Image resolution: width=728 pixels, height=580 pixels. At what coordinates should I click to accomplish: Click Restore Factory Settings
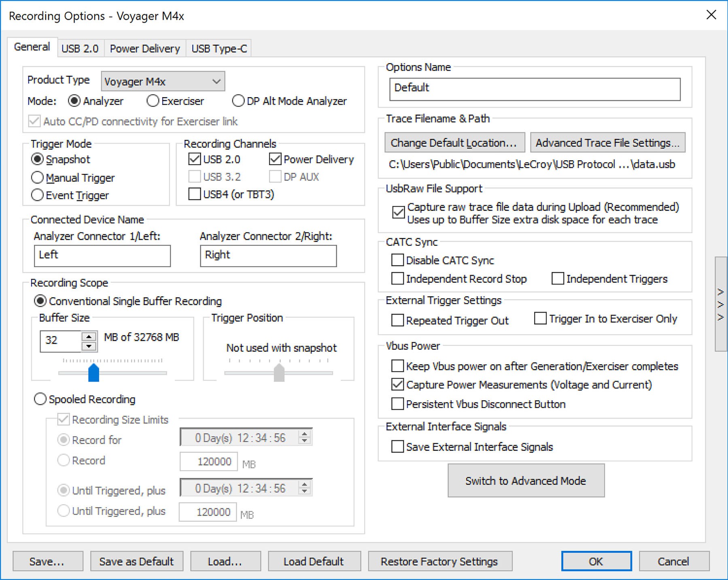click(440, 561)
